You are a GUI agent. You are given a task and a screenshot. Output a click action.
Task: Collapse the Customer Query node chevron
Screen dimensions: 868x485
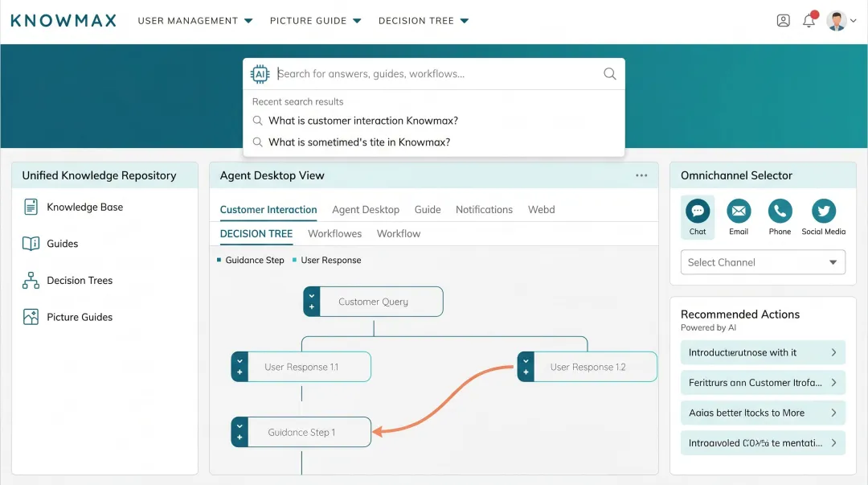point(312,296)
